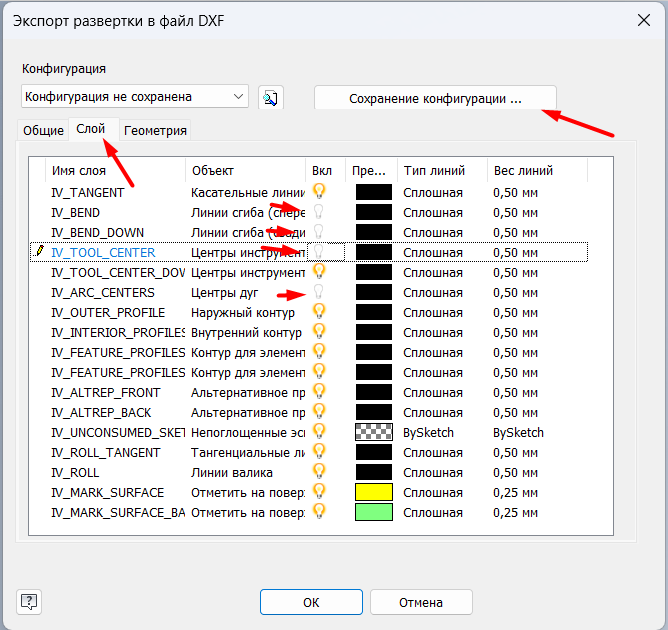Select the IV_MARK_SURFACE layer name
668x630 pixels.
(107, 493)
